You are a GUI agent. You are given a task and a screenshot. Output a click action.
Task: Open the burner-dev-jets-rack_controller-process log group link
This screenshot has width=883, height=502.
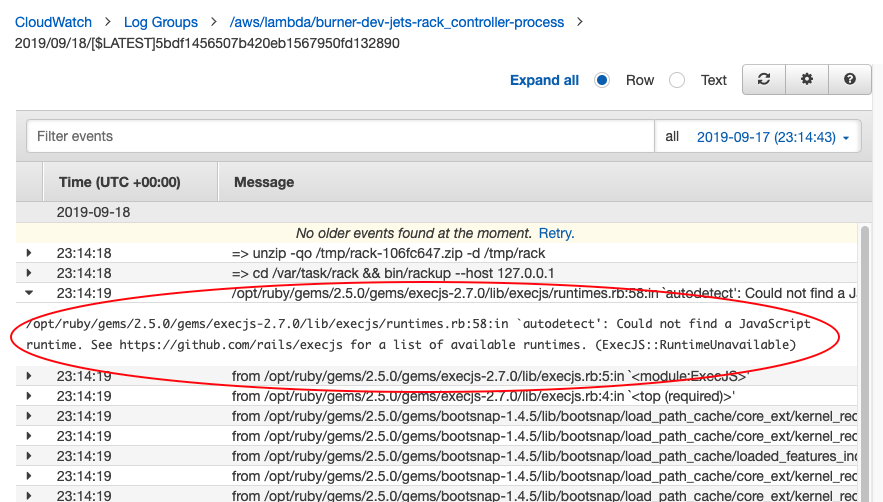point(397,21)
